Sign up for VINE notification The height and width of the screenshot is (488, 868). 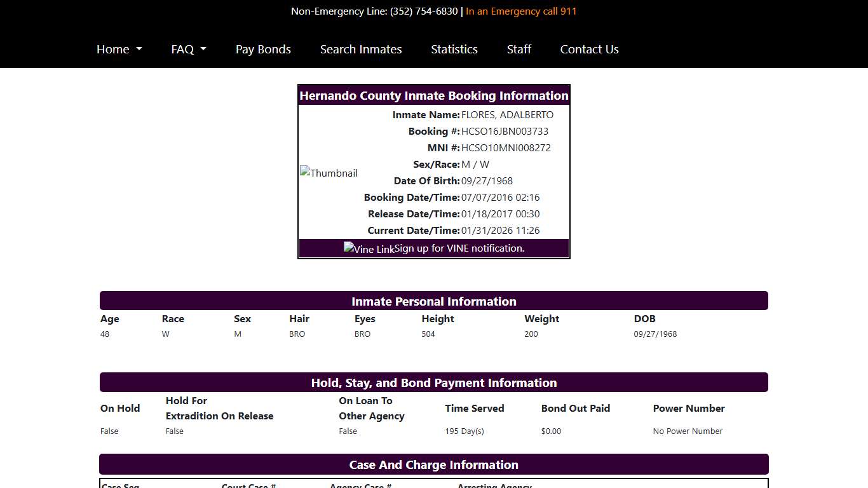coord(459,248)
